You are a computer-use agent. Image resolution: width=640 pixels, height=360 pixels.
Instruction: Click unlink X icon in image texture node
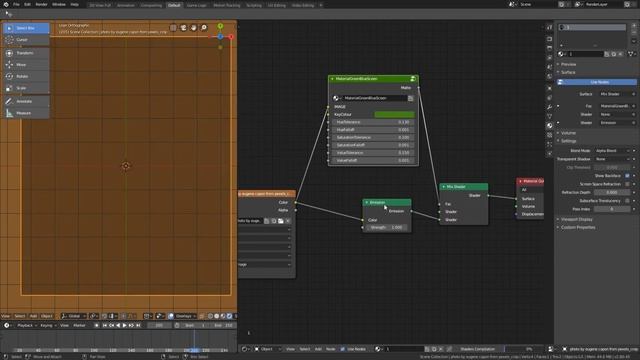pyautogui.click(x=288, y=221)
